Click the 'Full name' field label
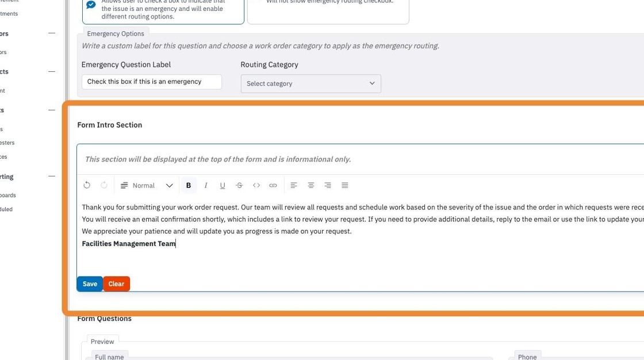The image size is (644, 360). coord(109,357)
